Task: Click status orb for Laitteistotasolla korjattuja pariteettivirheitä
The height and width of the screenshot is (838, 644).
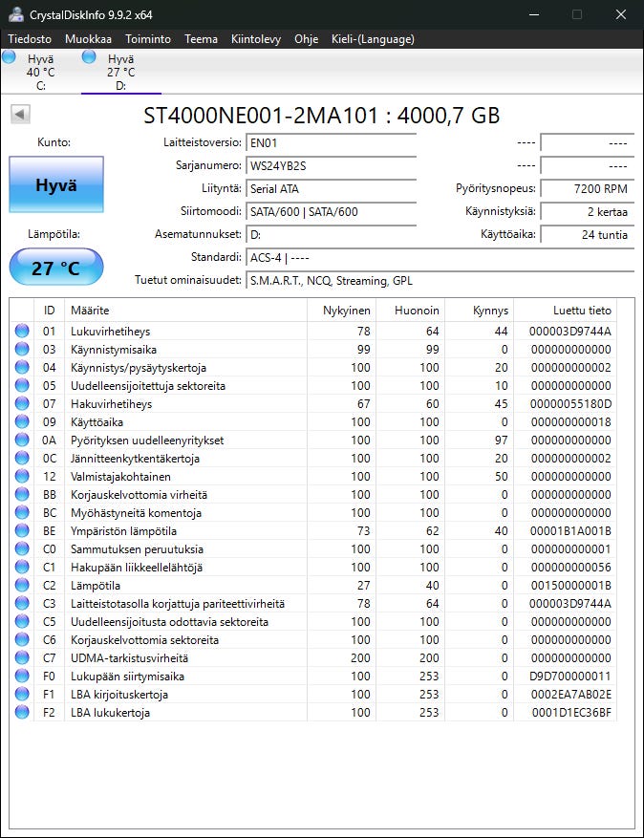Action: pyautogui.click(x=22, y=603)
